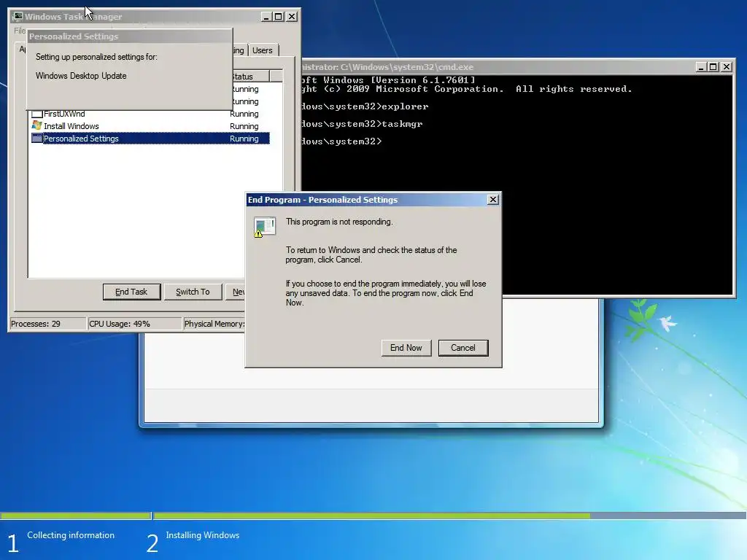Screen dimensions: 747x560
Task: Click the taskmgr command line in cmd
Action: (x=362, y=124)
